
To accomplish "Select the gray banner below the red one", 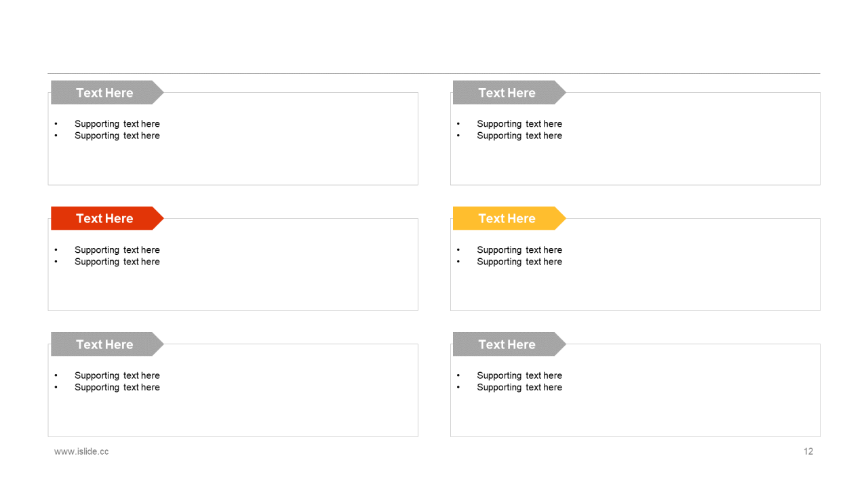I will point(107,344).
